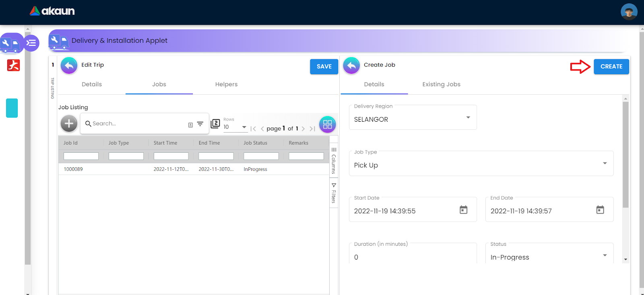Click the SAVE button

(x=324, y=66)
